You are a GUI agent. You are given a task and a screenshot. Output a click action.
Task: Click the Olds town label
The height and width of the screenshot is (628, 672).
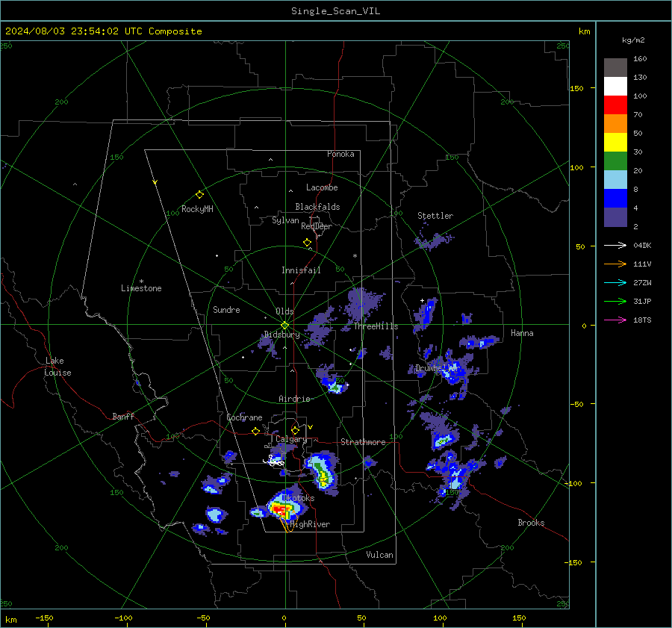(x=284, y=311)
